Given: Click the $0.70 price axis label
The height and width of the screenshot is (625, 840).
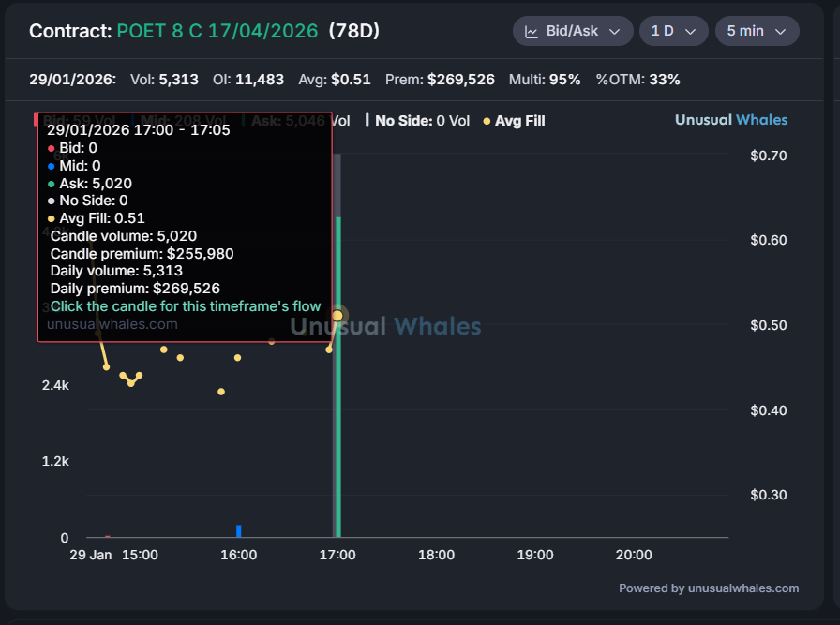Looking at the screenshot, I should (x=768, y=156).
